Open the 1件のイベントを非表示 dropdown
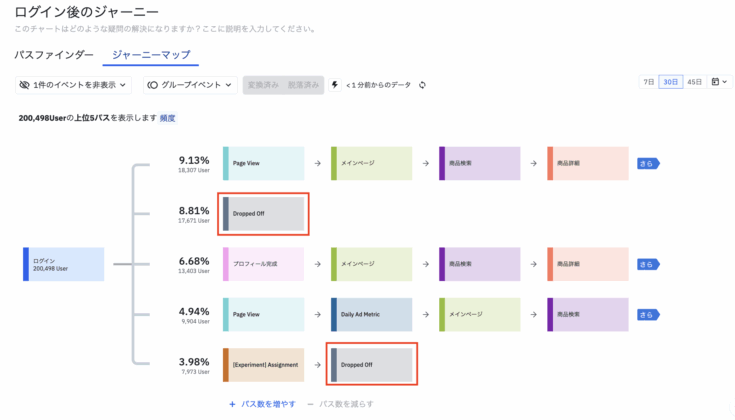Viewport: 735px width, 420px height. (x=73, y=85)
